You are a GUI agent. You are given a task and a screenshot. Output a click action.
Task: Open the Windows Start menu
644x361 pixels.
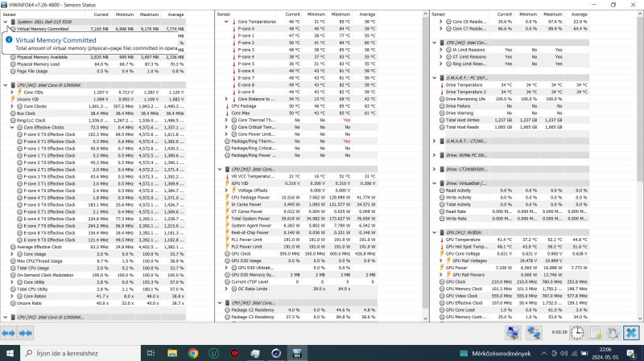pyautogui.click(x=10, y=353)
